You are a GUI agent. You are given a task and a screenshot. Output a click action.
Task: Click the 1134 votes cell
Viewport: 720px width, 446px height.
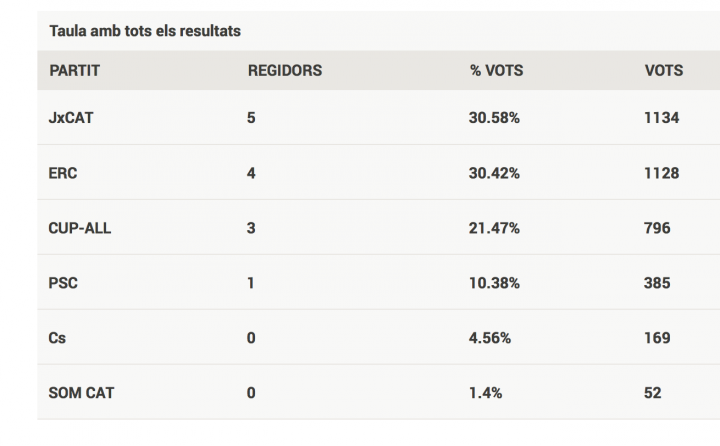[x=662, y=118]
